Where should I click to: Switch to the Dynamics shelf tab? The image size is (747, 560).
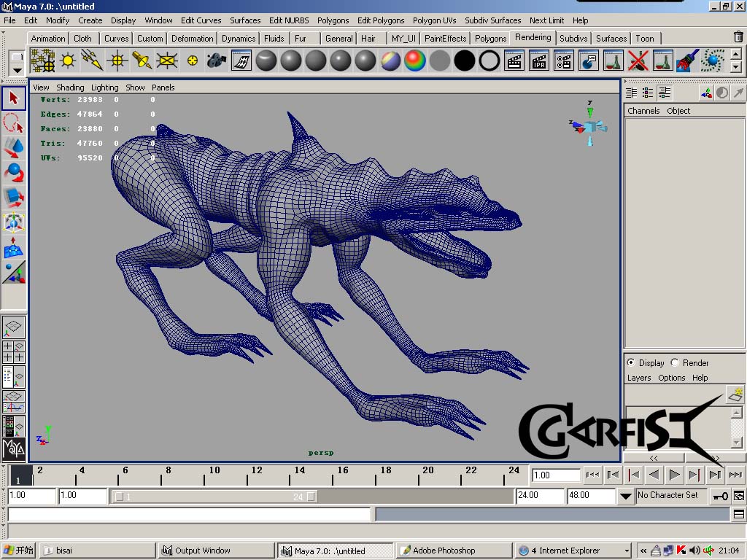point(239,39)
